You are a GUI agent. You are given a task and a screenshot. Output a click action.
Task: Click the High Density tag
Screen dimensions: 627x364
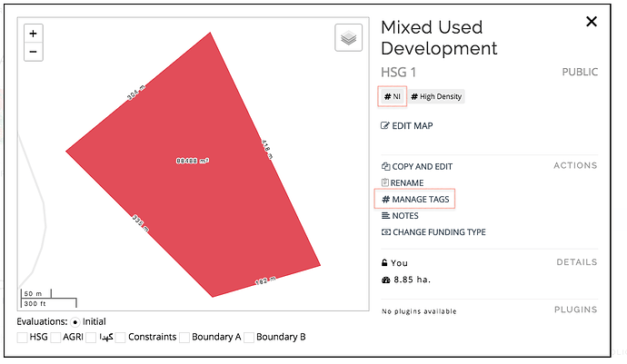point(436,96)
